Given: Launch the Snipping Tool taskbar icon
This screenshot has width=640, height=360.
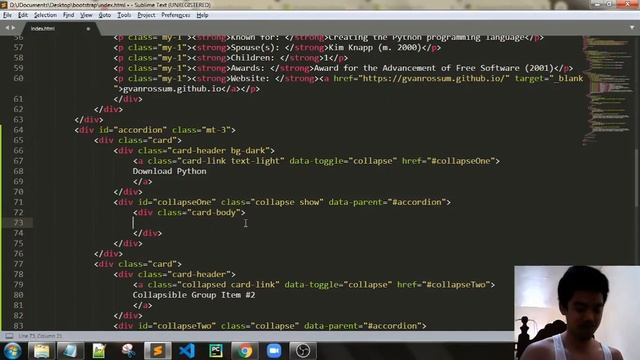Looking at the screenshot, I should [x=128, y=351].
